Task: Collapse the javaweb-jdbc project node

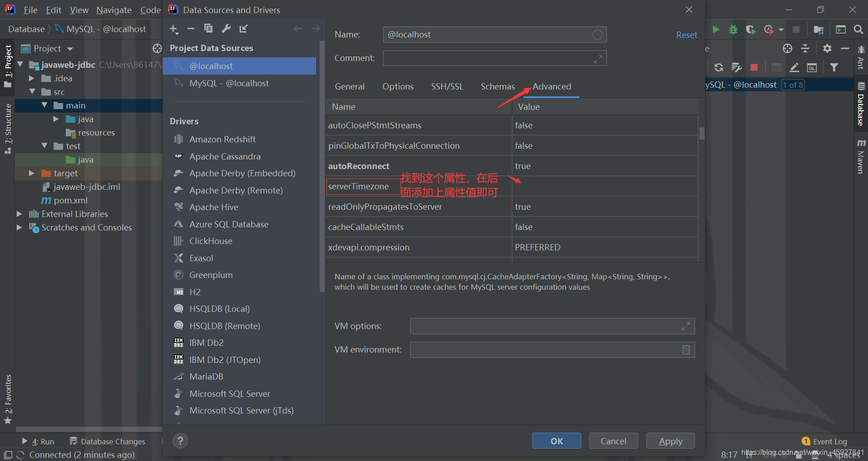Action: tap(20, 65)
